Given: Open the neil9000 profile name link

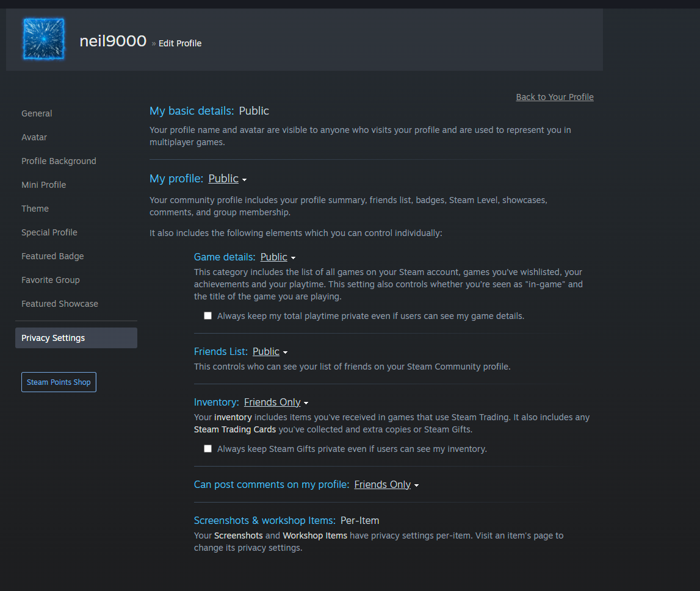Looking at the screenshot, I should [x=113, y=41].
